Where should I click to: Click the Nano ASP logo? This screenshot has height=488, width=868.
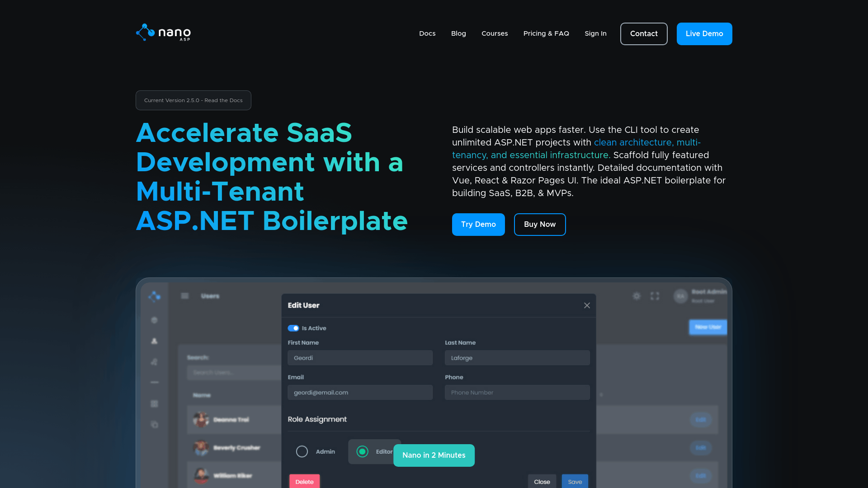point(163,33)
